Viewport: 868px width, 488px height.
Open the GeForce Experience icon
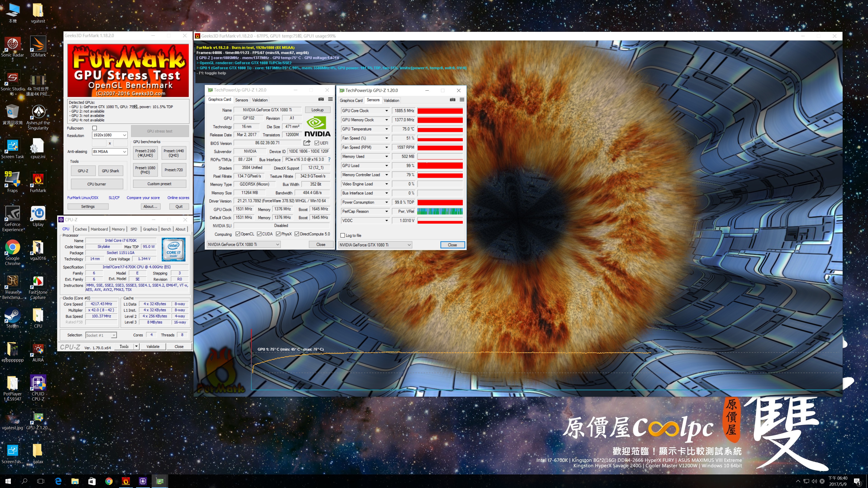tap(12, 218)
